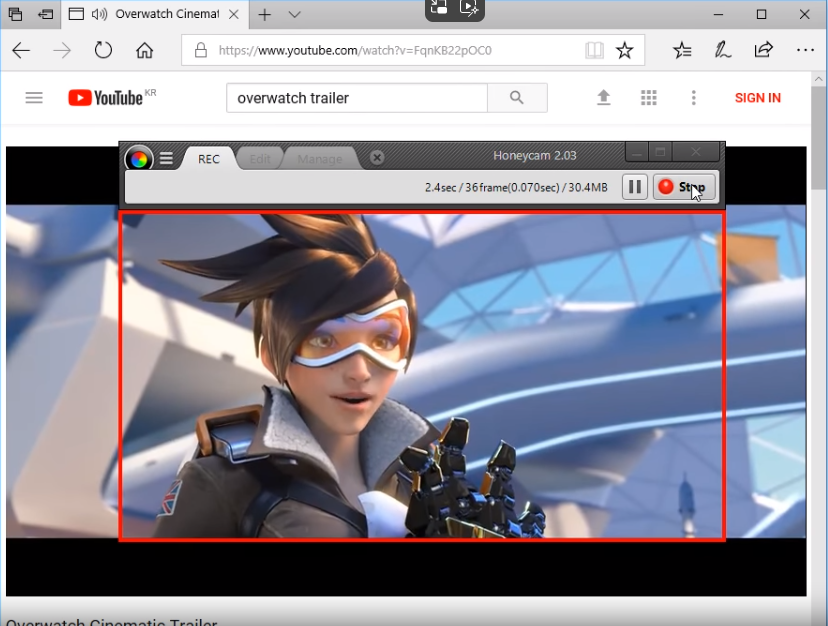Click SIGN IN on YouTube

pyautogui.click(x=758, y=98)
